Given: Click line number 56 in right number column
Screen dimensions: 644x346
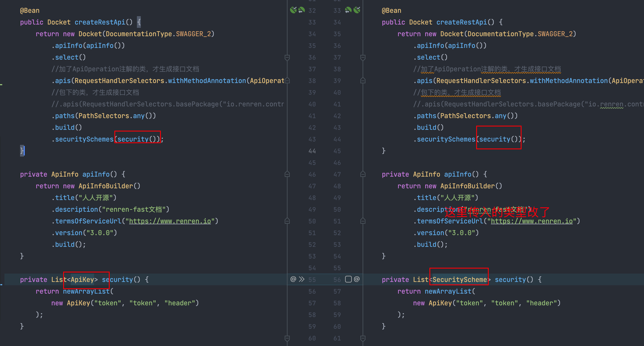Looking at the screenshot, I should tap(337, 280).
